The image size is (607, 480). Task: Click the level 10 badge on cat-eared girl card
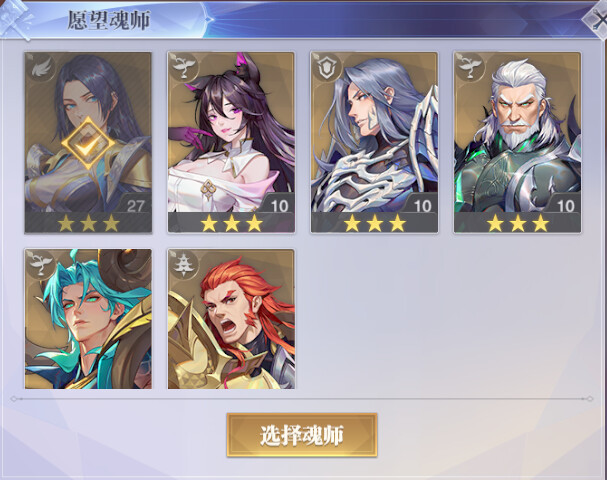pos(279,206)
